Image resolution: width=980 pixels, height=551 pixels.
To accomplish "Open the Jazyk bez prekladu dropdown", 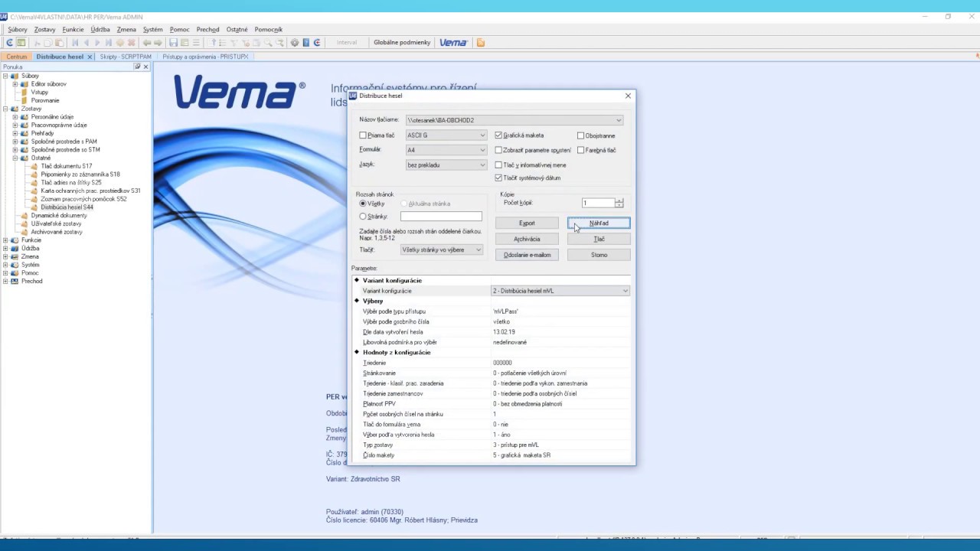I will tap(482, 165).
